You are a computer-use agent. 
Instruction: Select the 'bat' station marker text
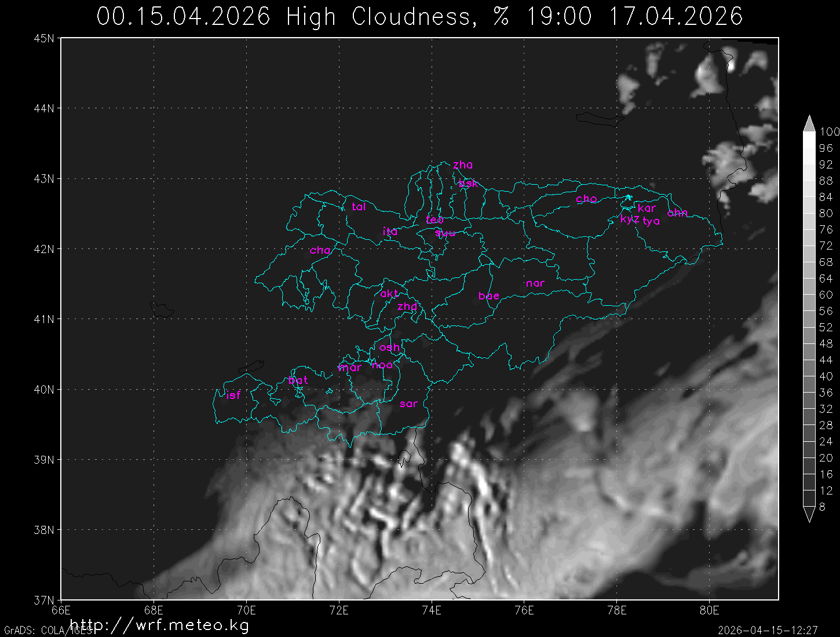(x=298, y=380)
